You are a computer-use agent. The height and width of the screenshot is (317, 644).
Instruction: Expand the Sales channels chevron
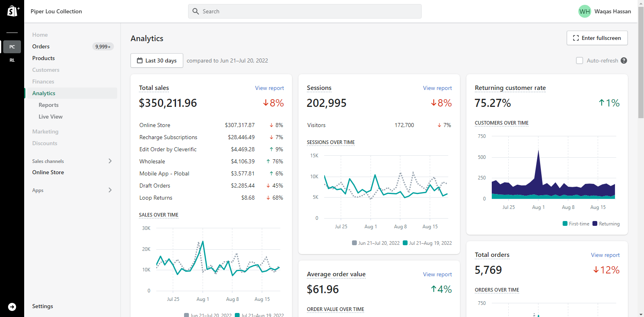[110, 161]
